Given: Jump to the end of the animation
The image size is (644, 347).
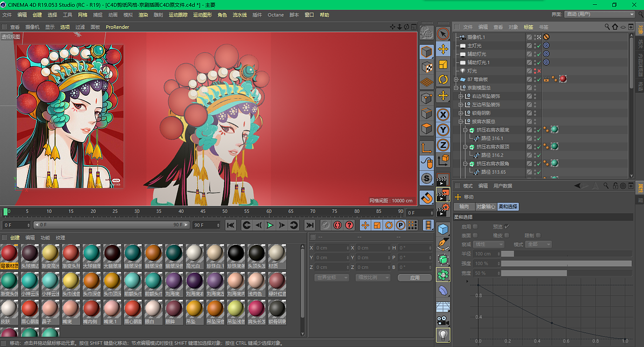Looking at the screenshot, I should click(310, 225).
